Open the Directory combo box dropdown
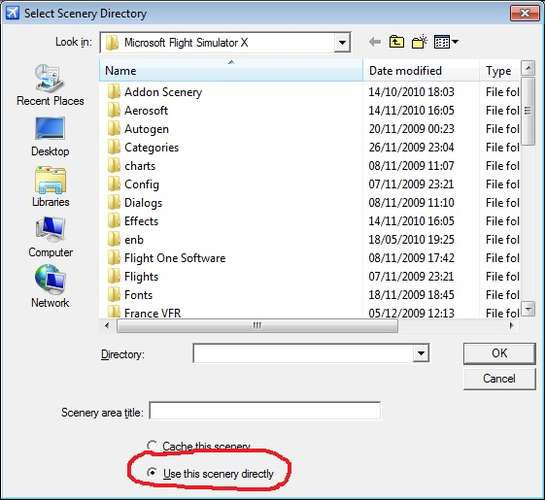The width and height of the screenshot is (545, 500). (421, 353)
